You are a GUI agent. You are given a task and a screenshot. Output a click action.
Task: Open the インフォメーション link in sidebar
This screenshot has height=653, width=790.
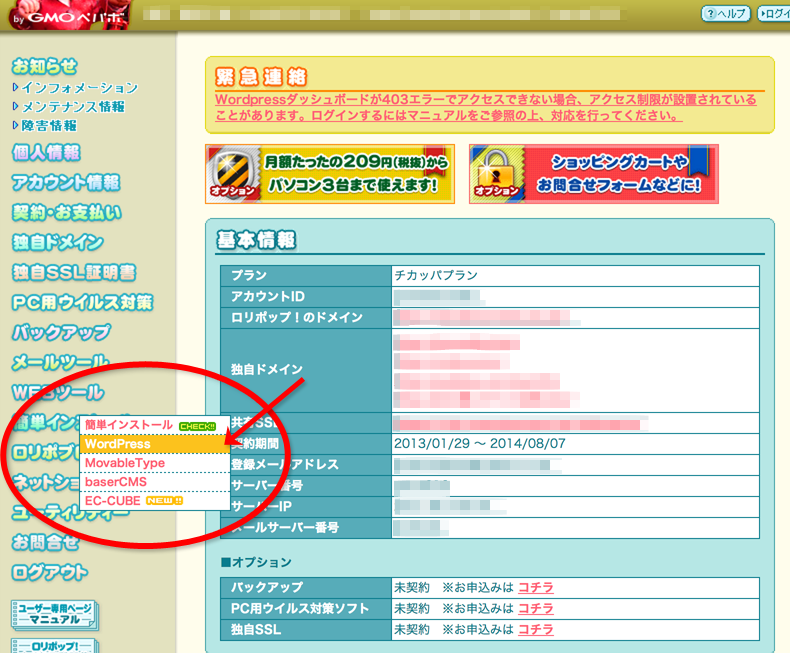pyautogui.click(x=79, y=88)
